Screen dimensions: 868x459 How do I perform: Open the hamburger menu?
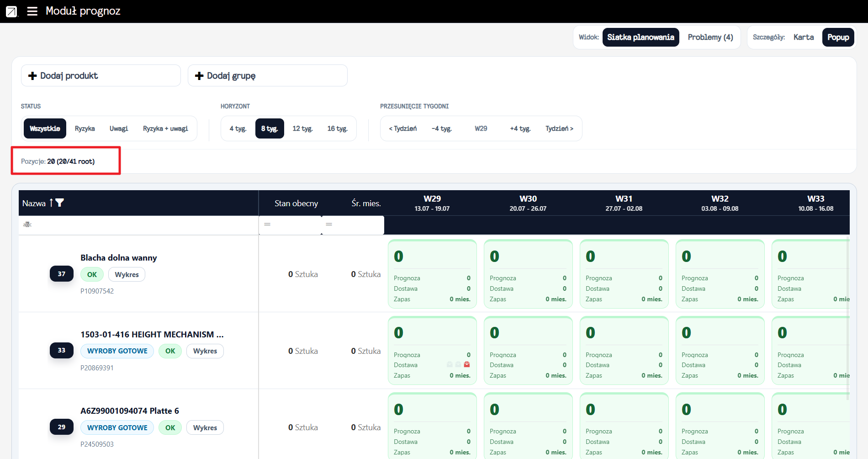(x=32, y=11)
